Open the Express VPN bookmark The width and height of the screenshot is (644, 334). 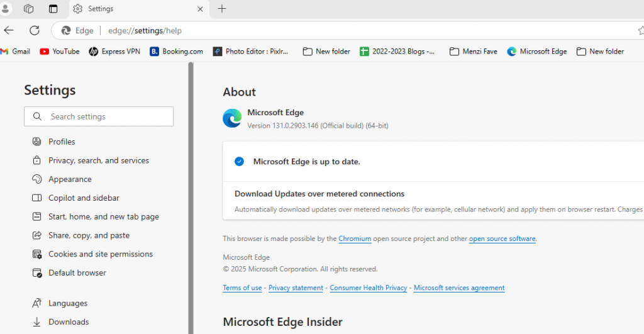[x=114, y=52]
